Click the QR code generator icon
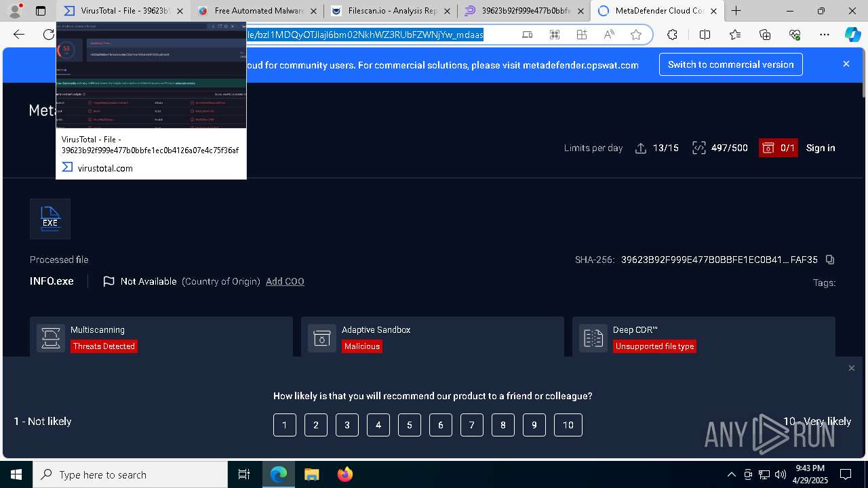 pyautogui.click(x=555, y=35)
